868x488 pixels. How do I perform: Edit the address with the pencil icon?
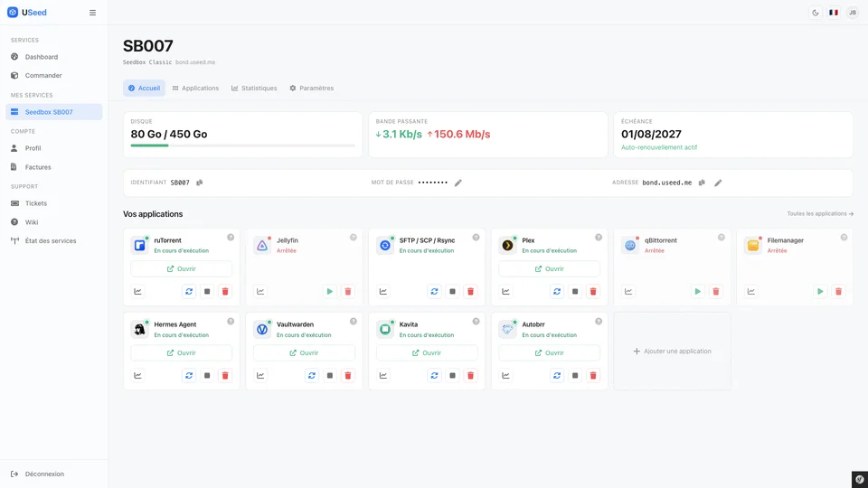pos(718,183)
